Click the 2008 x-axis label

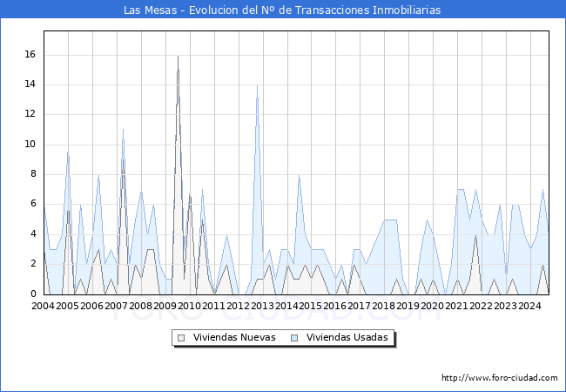(x=140, y=306)
